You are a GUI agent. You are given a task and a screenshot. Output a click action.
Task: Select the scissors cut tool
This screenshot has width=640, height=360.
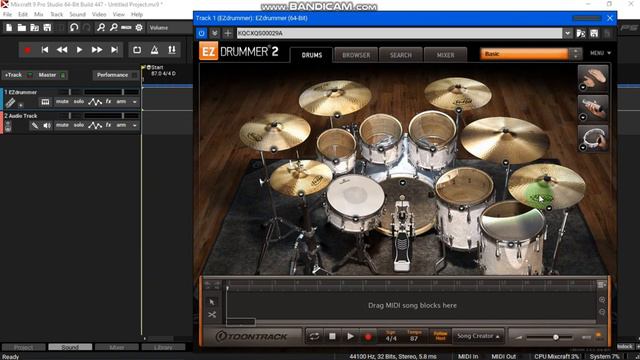point(212,315)
